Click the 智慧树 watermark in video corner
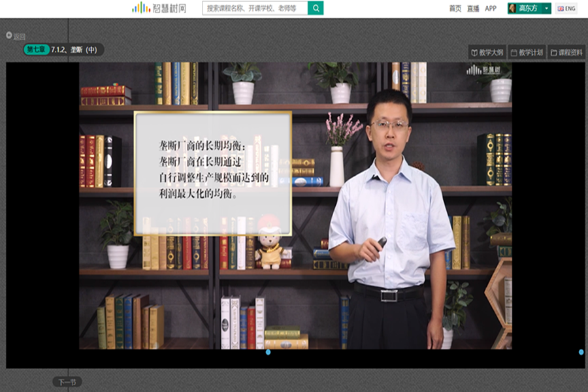This screenshot has width=588, height=392. (483, 70)
